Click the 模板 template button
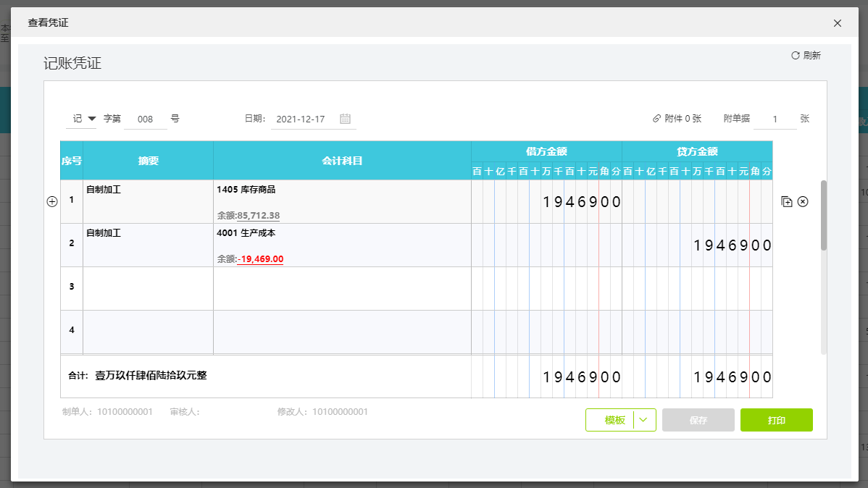Screen dimensions: 868x488 pyautogui.click(x=610, y=420)
